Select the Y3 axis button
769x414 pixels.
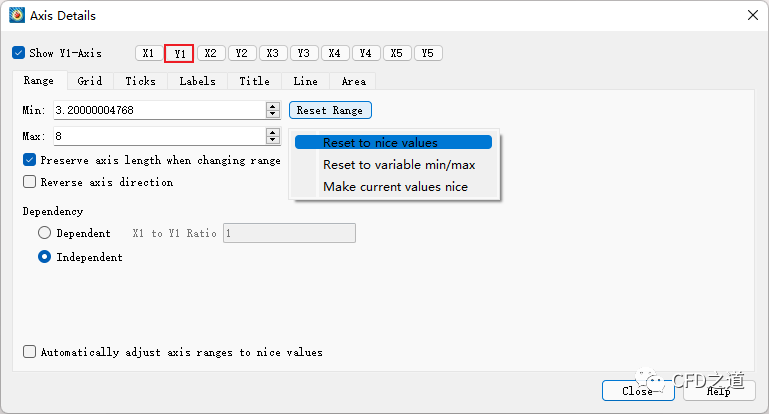[304, 53]
